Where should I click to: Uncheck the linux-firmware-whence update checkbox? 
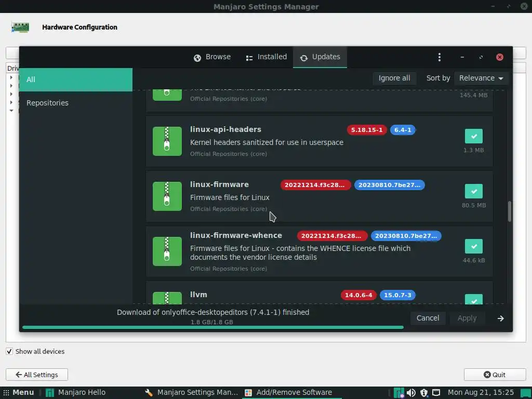tap(474, 246)
